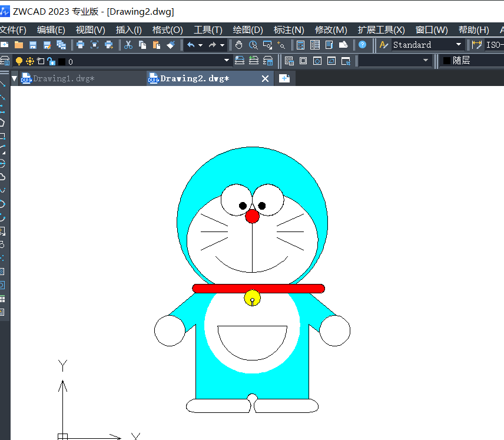Print the drawing using the printer icon
Viewport: 504px width, 440px height.
click(80, 45)
